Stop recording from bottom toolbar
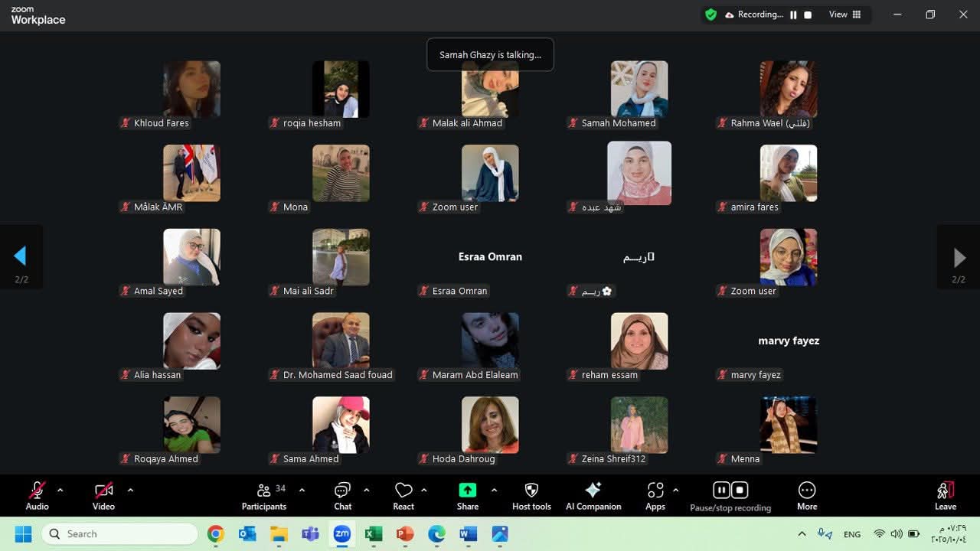This screenshot has width=980, height=551. pos(740,490)
